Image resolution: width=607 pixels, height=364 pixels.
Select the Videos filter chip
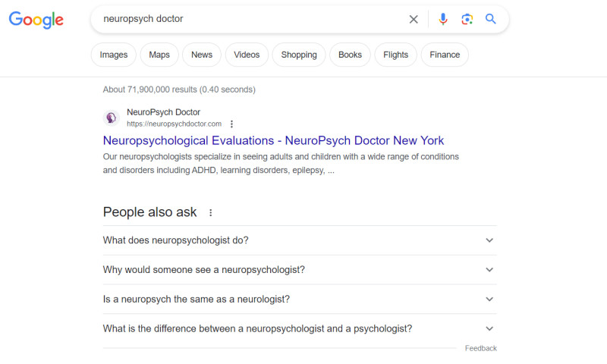pyautogui.click(x=247, y=55)
